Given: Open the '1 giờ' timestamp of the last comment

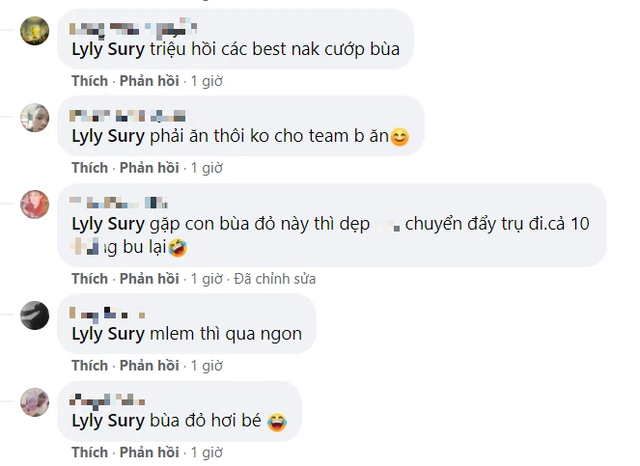Looking at the screenshot, I should (x=207, y=452).
